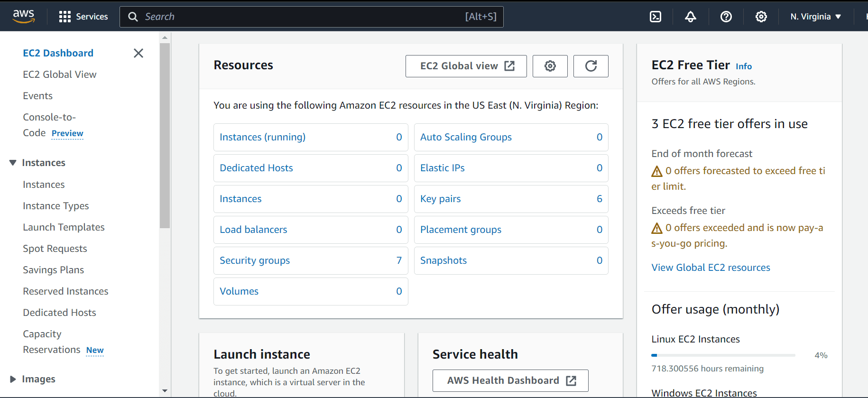Click the sidebar scrollbar thumb

165,136
